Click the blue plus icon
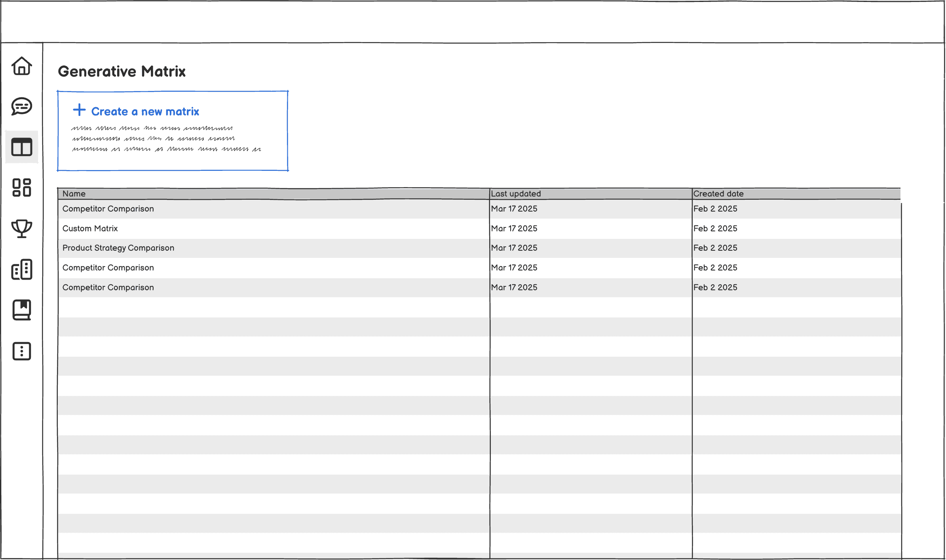This screenshot has width=946, height=560. pos(79,110)
